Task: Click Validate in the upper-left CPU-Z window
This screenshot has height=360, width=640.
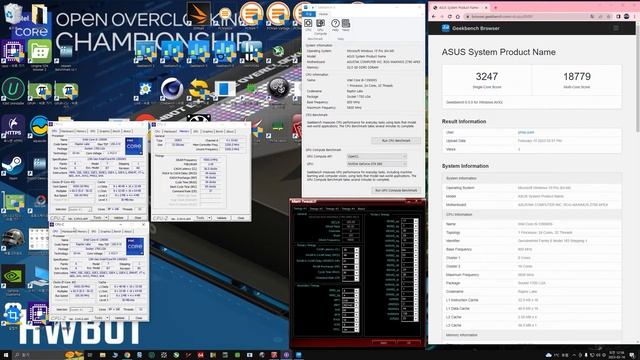Action: (x=119, y=218)
